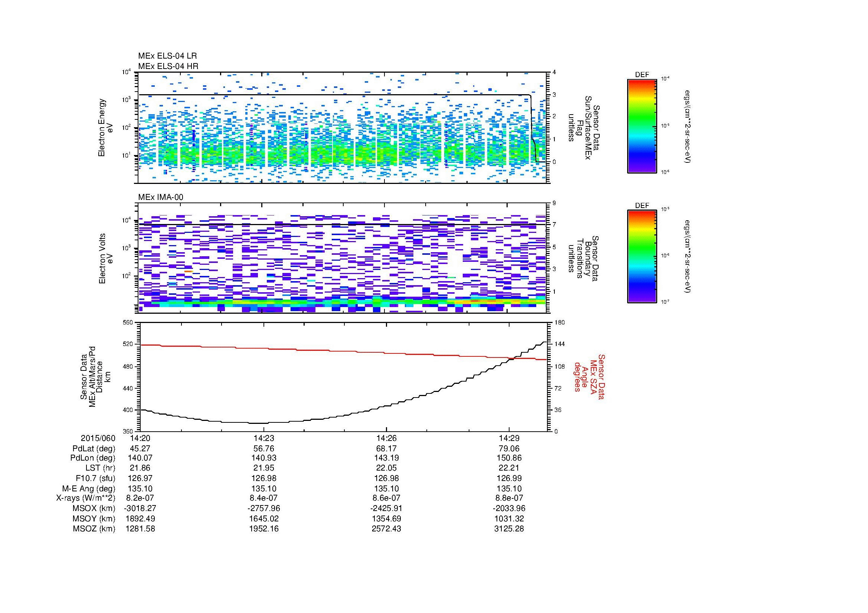Click the time tick '14:29'
868x613 pixels.
click(509, 438)
